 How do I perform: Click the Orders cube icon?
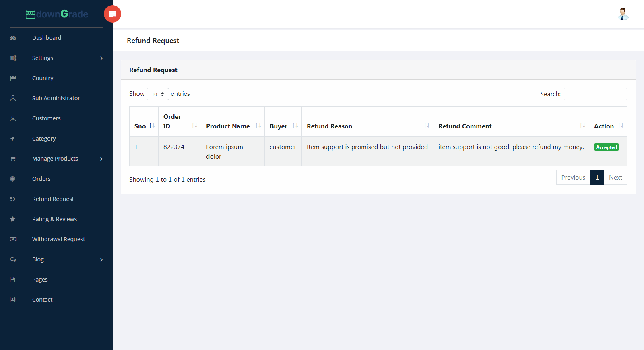(x=13, y=179)
